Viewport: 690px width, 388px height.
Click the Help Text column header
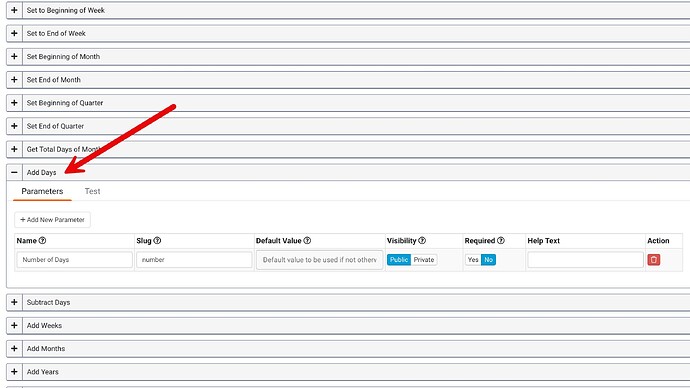543,241
